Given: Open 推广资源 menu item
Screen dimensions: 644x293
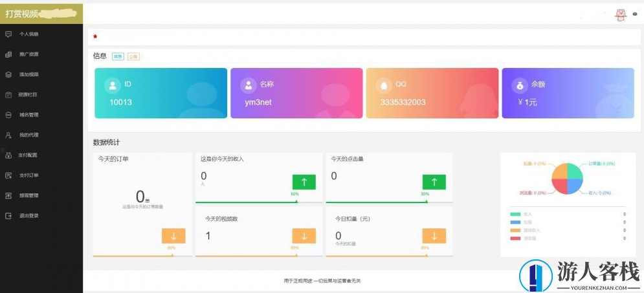Looking at the screenshot, I should click(41, 54).
